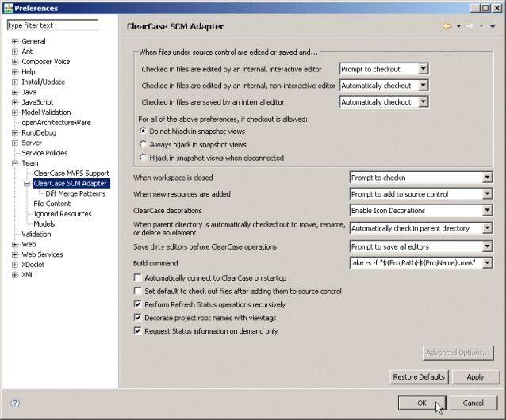The height and width of the screenshot is (420, 506).
Task: Expand the JavaScript tree node
Action: 15,102
